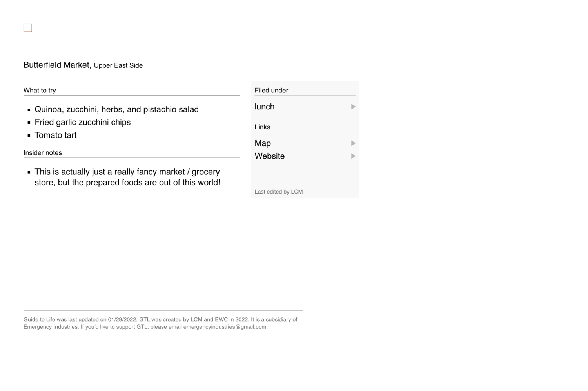Click the Last edited by LCM text
The height and width of the screenshot is (391, 588).
point(279,192)
